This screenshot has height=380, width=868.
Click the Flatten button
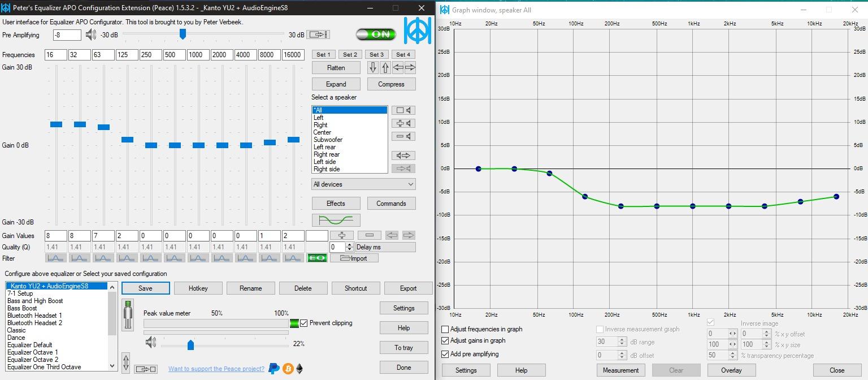336,68
